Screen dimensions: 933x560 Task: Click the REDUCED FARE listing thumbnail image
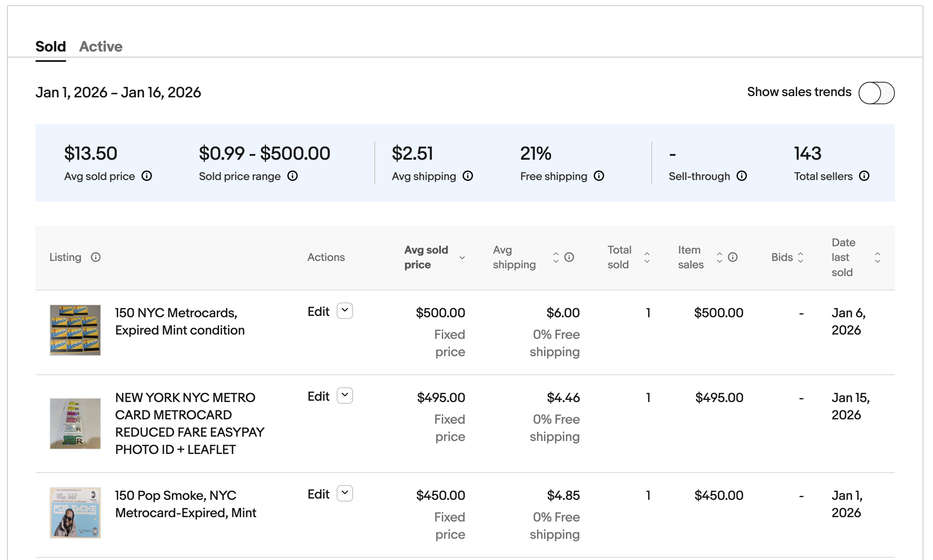75,423
